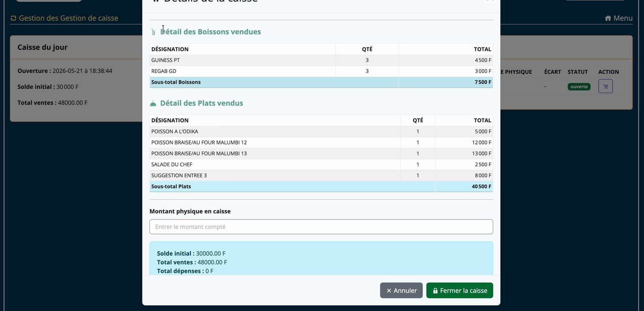Click the ÉCART column header

pos(552,72)
